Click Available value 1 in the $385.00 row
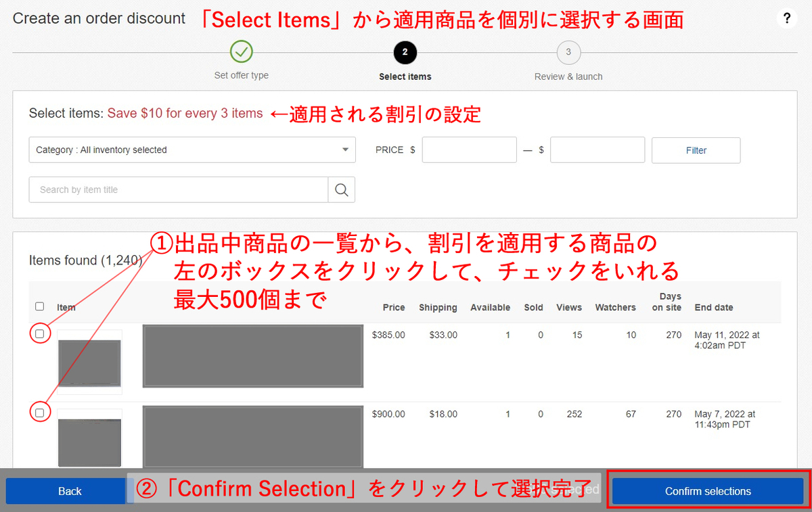 pyautogui.click(x=507, y=335)
